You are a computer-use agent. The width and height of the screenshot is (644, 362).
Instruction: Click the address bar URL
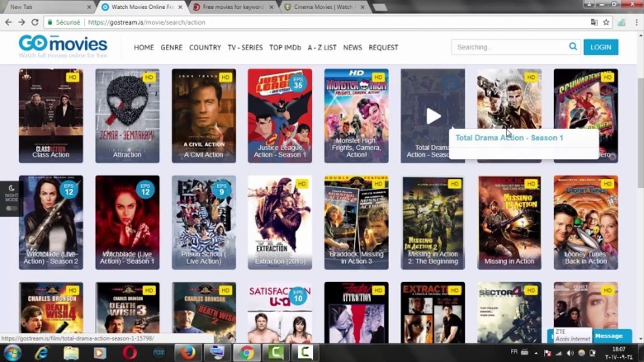[x=147, y=22]
